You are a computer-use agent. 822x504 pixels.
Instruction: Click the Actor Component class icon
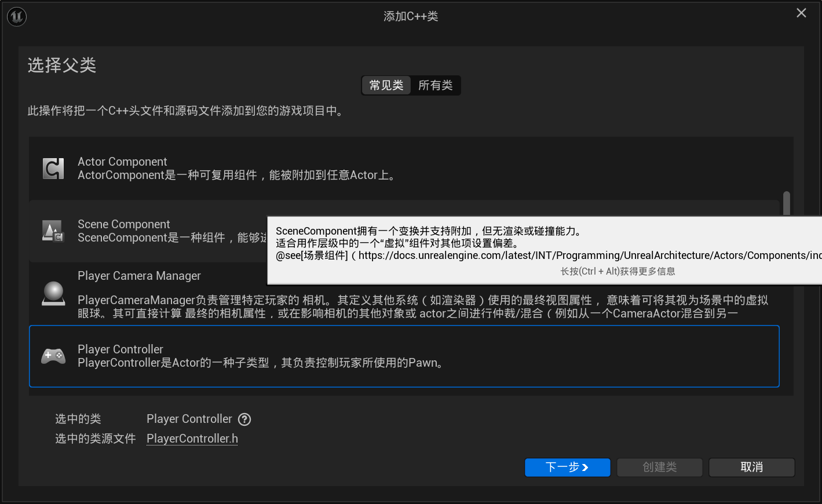53,168
